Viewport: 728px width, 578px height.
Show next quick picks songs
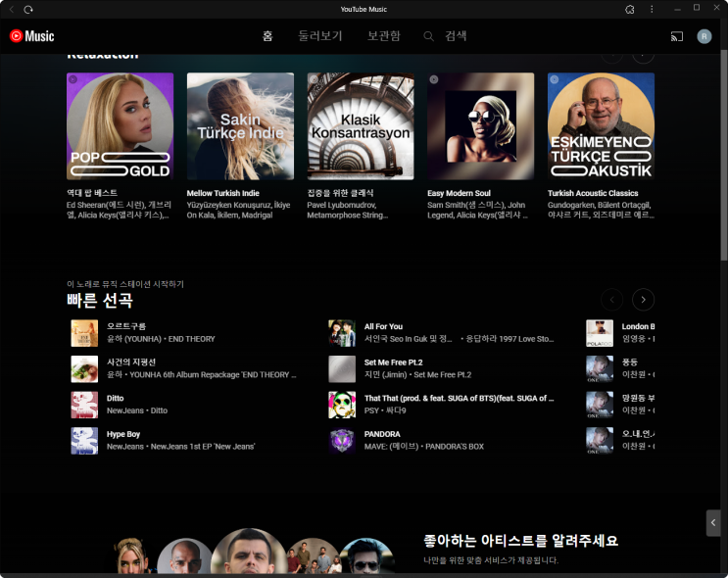[643, 300]
